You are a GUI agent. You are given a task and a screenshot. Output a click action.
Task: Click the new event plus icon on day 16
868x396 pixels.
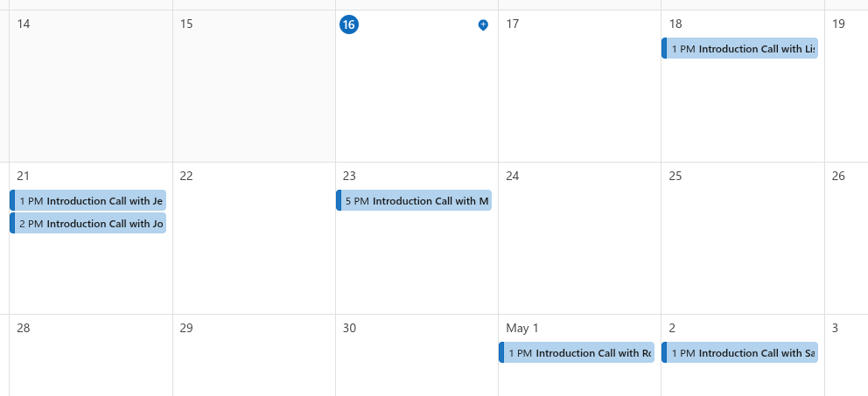(483, 25)
